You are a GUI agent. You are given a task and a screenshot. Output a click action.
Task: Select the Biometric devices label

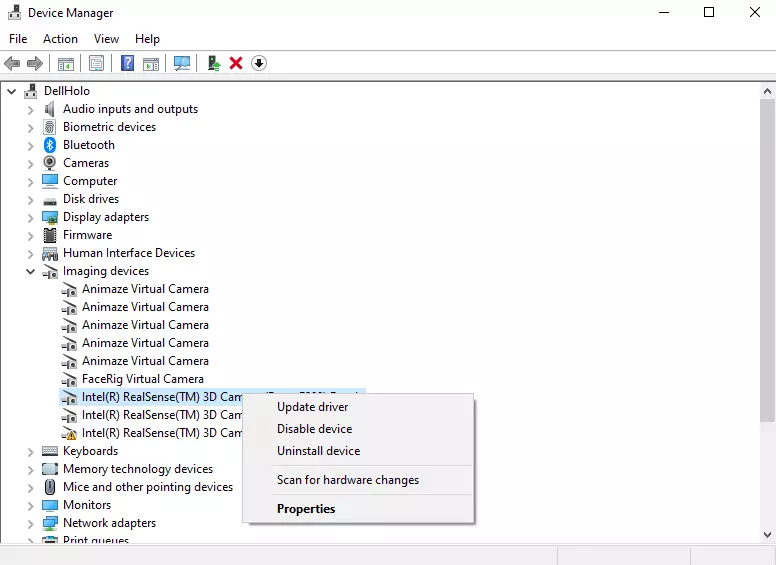pos(109,127)
